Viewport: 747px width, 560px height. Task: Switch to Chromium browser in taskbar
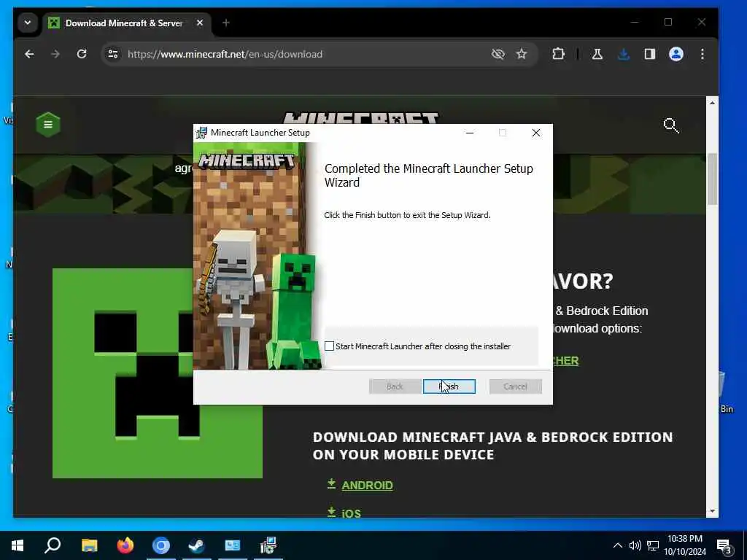pos(161,545)
